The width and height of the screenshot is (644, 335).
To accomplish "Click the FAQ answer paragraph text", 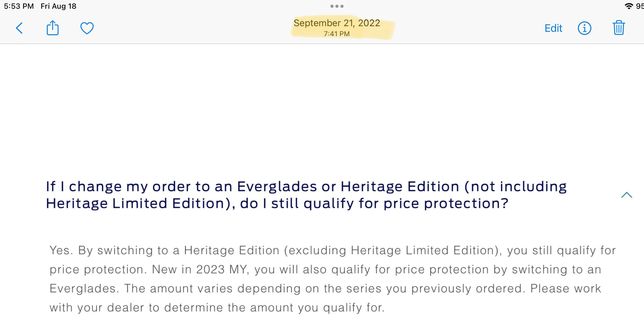I will point(333,279).
